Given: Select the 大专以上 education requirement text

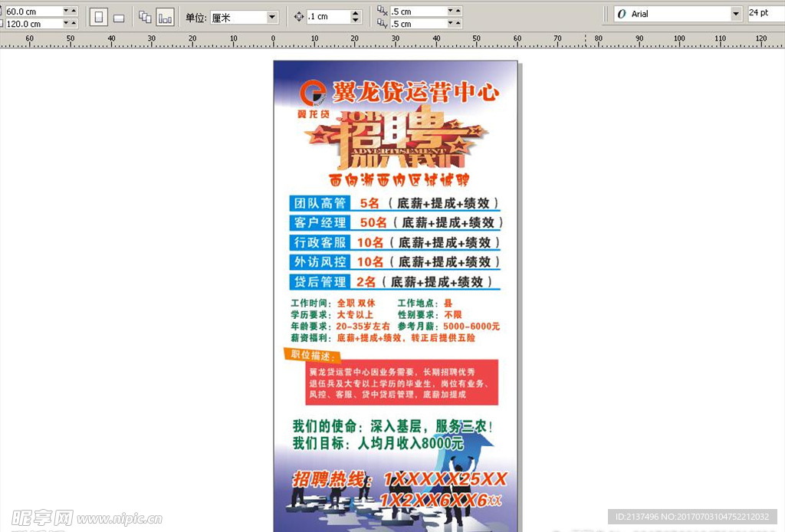Looking at the screenshot, I should pos(355,314).
